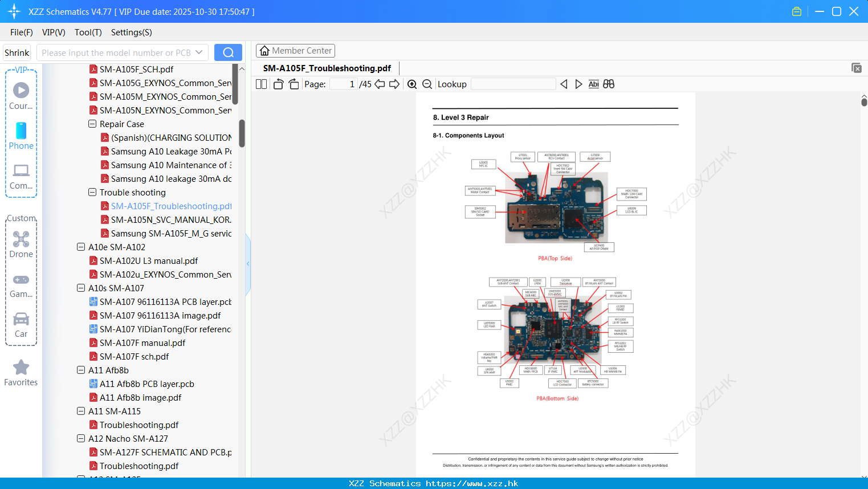Screen dimensions: 868x489
Task: Click the PDF viewer vertical scrollbar thumb
Action: (x=864, y=102)
